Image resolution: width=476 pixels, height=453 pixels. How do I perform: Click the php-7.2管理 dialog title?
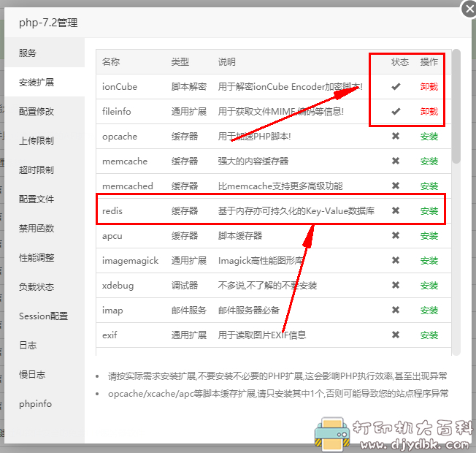pyautogui.click(x=48, y=23)
